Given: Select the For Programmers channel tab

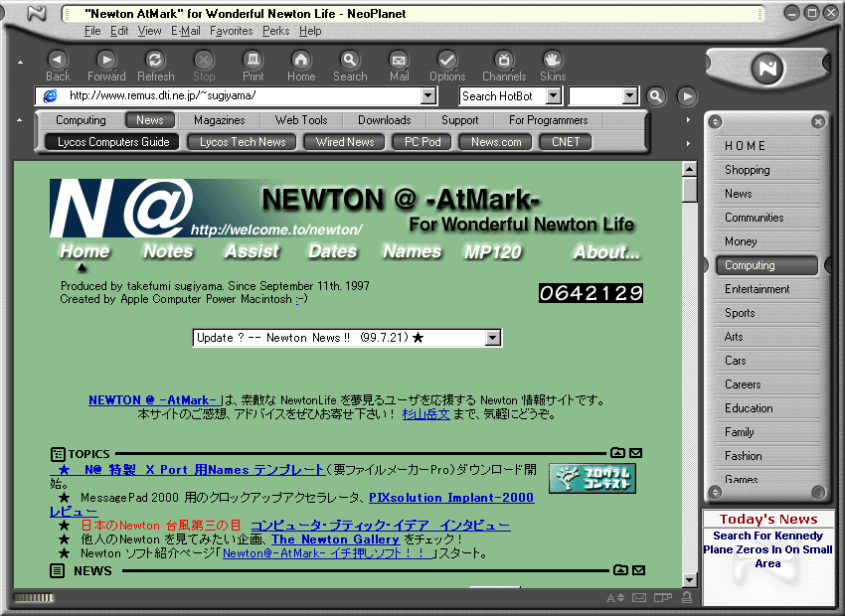Looking at the screenshot, I should click(x=549, y=120).
